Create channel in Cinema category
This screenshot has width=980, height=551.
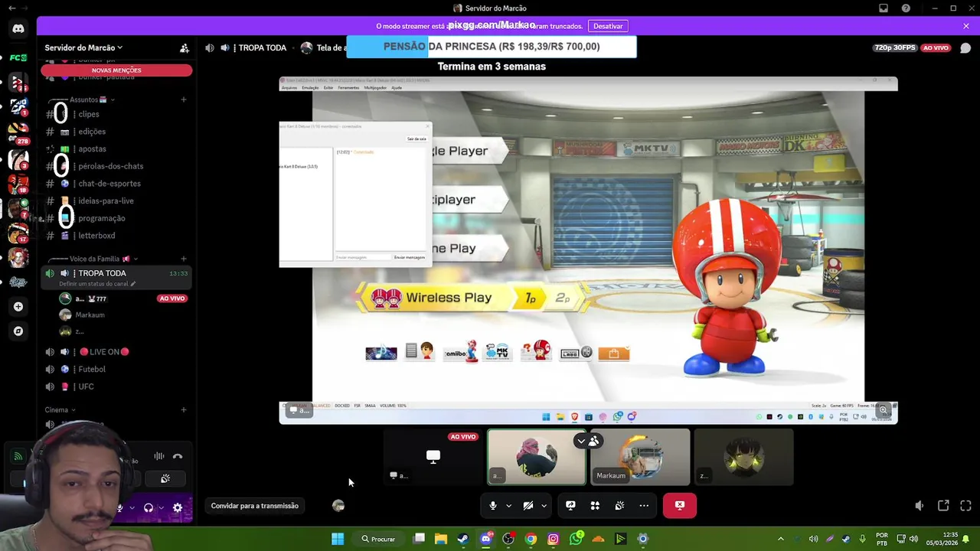(x=184, y=410)
